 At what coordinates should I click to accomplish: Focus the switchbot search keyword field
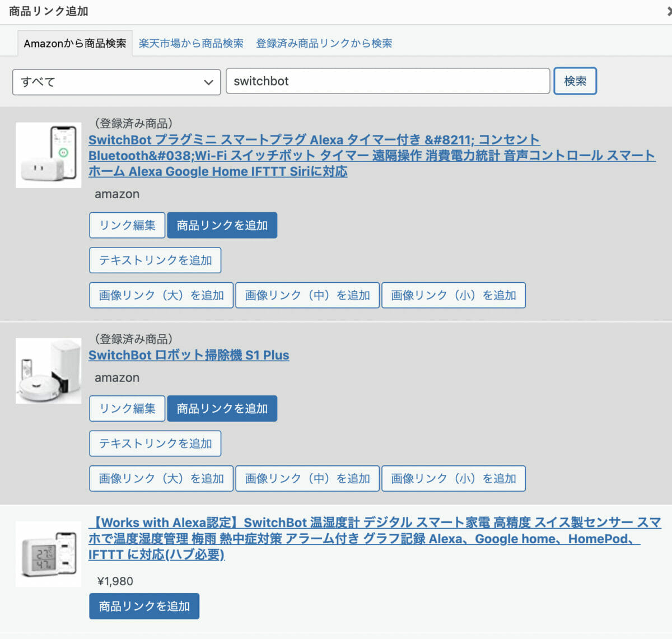tap(388, 81)
